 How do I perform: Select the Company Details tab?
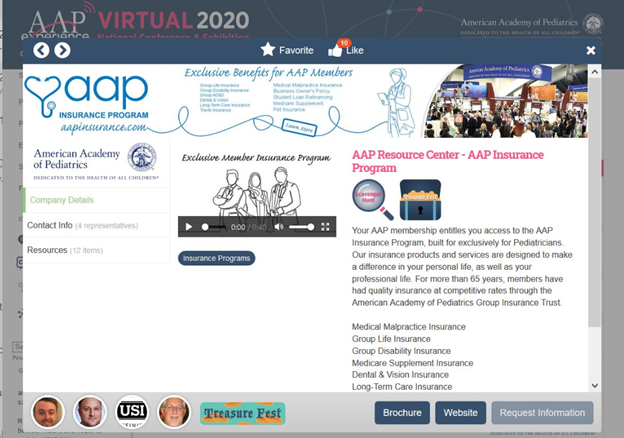(x=96, y=200)
